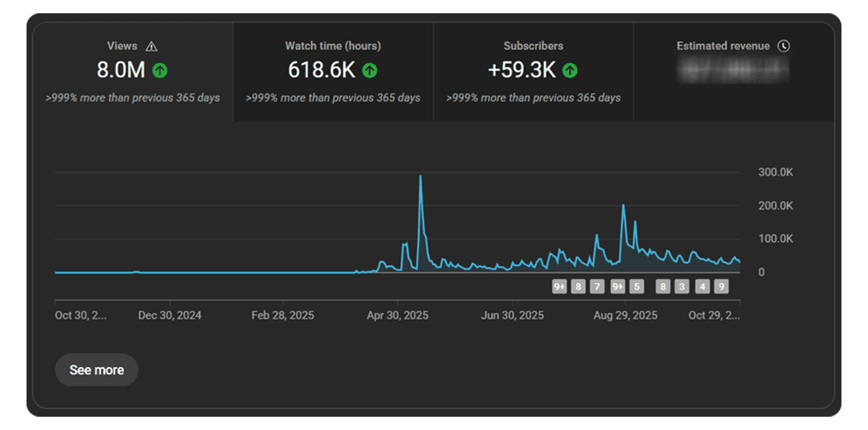Open the 4 video marker under the chart
Screen dimensions: 868x430
702,286
